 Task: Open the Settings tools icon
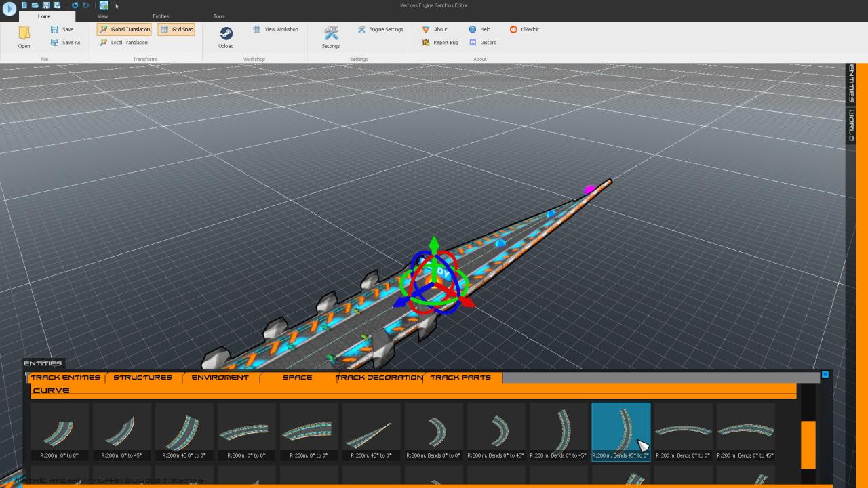click(331, 33)
